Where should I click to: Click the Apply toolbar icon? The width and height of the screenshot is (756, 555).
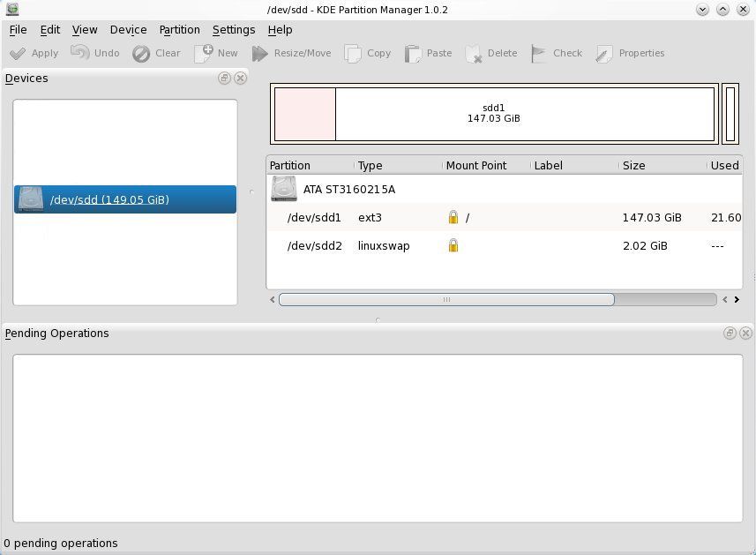click(18, 53)
